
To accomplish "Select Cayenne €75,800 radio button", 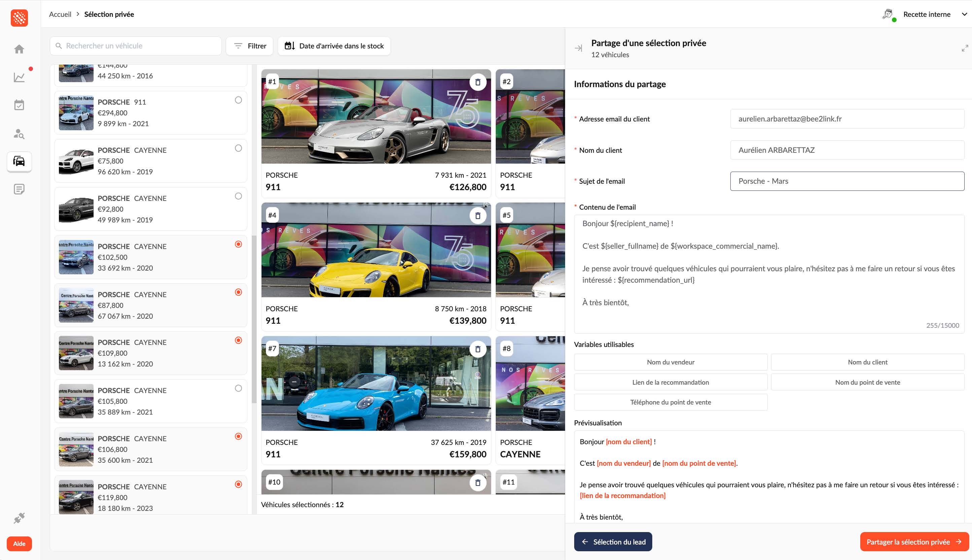I will point(239,148).
